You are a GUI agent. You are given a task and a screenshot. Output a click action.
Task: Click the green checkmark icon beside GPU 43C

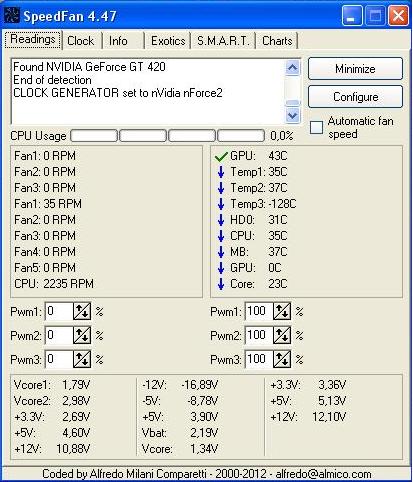point(221,156)
